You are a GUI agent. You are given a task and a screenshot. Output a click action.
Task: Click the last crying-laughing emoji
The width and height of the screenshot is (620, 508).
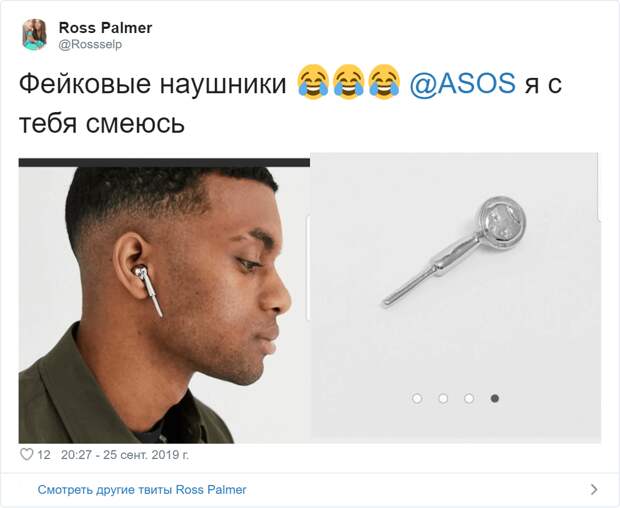click(x=384, y=82)
